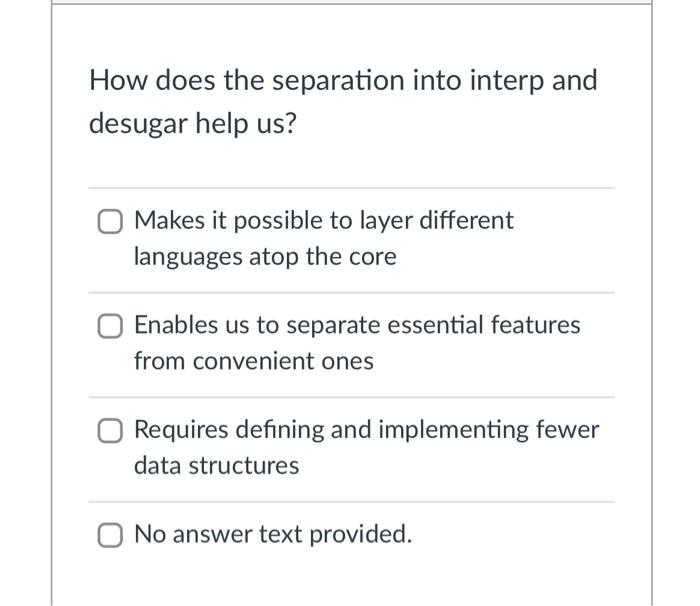Click the 'from convenient ones' text line
Viewport: 700px width, 606px height.
pyautogui.click(x=253, y=361)
